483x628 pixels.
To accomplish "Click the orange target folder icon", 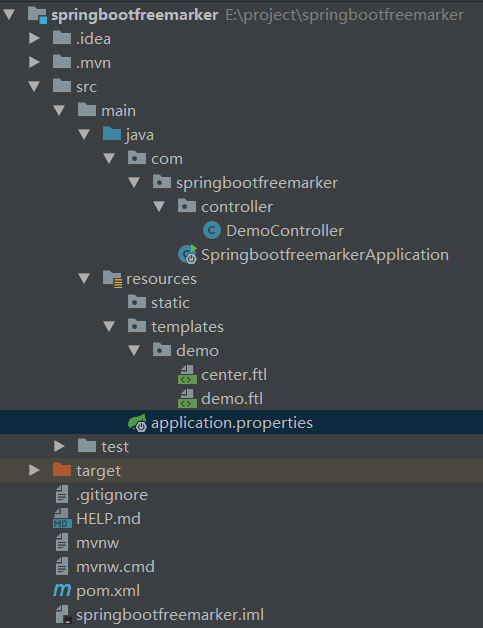I will click(x=62, y=470).
